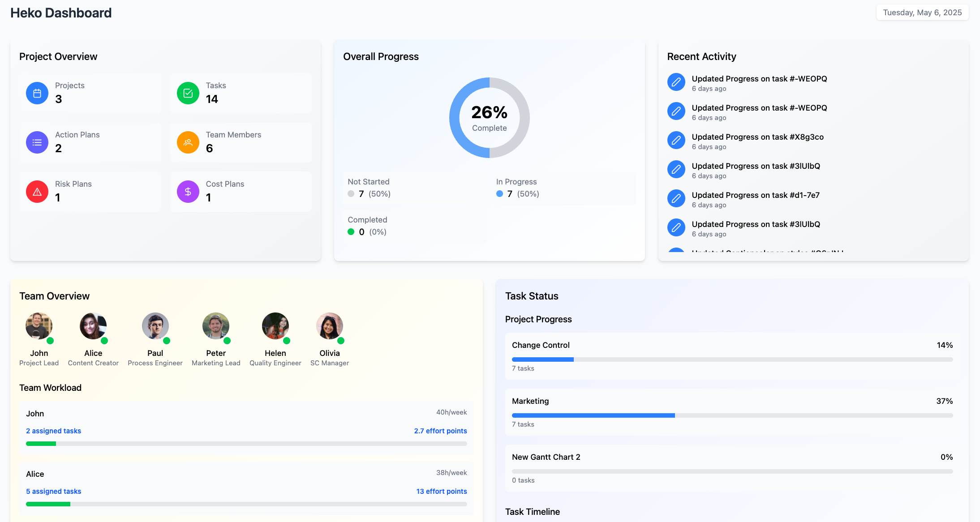Click the green Tasks checkmark icon
This screenshot has height=522, width=980.
[x=188, y=93]
